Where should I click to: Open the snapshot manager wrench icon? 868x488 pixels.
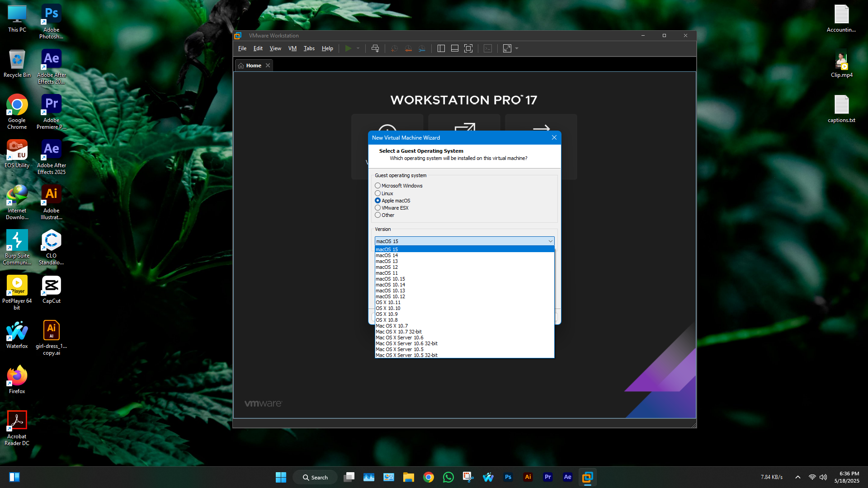[x=422, y=48]
